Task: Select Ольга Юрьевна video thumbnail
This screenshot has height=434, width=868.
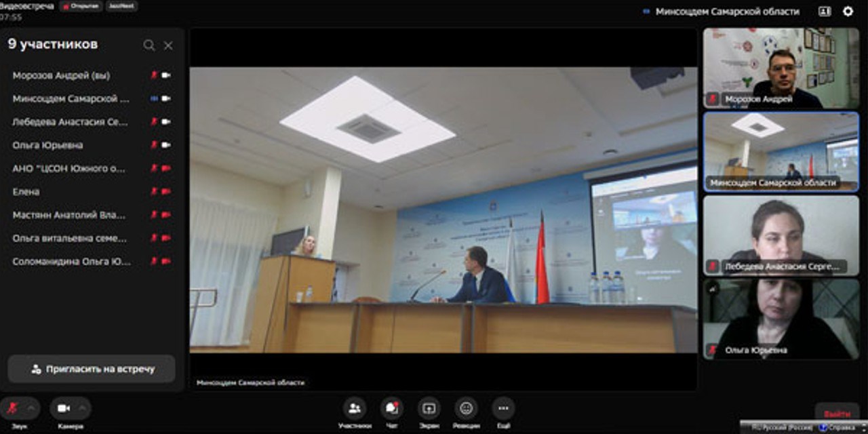Action: coord(781,319)
